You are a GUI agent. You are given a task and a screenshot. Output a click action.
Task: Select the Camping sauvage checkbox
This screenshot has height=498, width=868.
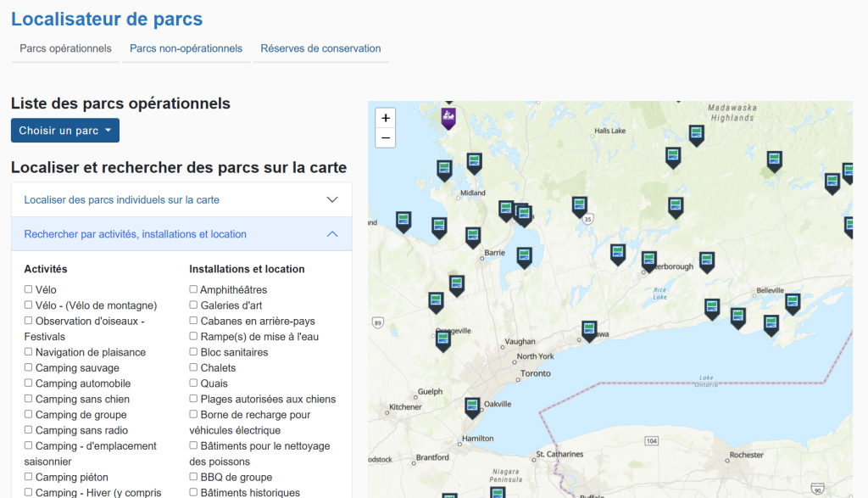tap(28, 367)
